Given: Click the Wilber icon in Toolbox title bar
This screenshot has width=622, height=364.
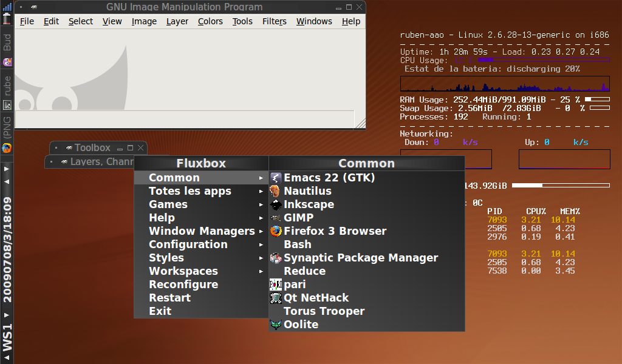Looking at the screenshot, I should tap(69, 148).
